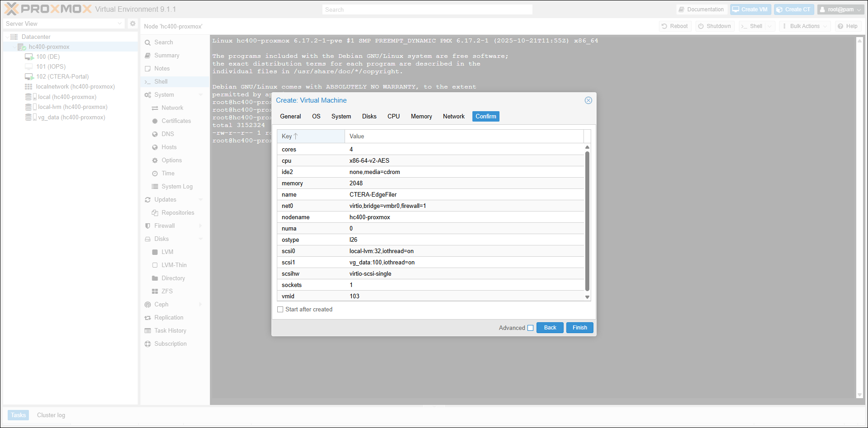This screenshot has width=868, height=428.
Task: Click the Search magnifier icon in node menu
Action: (148, 42)
